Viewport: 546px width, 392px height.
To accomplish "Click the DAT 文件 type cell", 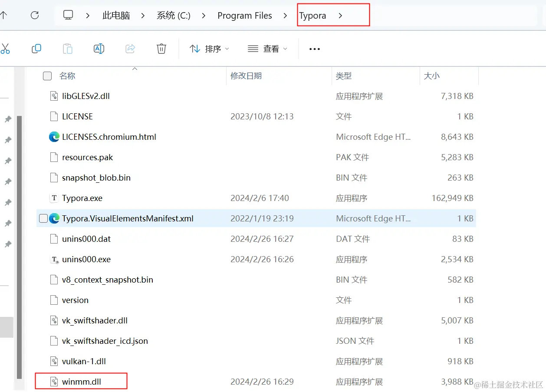I will click(353, 239).
